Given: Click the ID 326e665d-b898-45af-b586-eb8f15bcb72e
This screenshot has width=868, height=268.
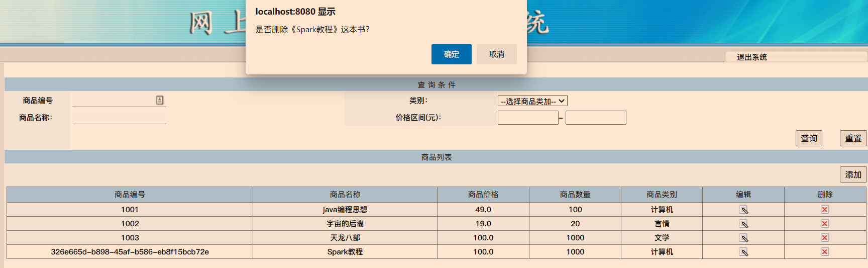Looking at the screenshot, I should tap(130, 252).
